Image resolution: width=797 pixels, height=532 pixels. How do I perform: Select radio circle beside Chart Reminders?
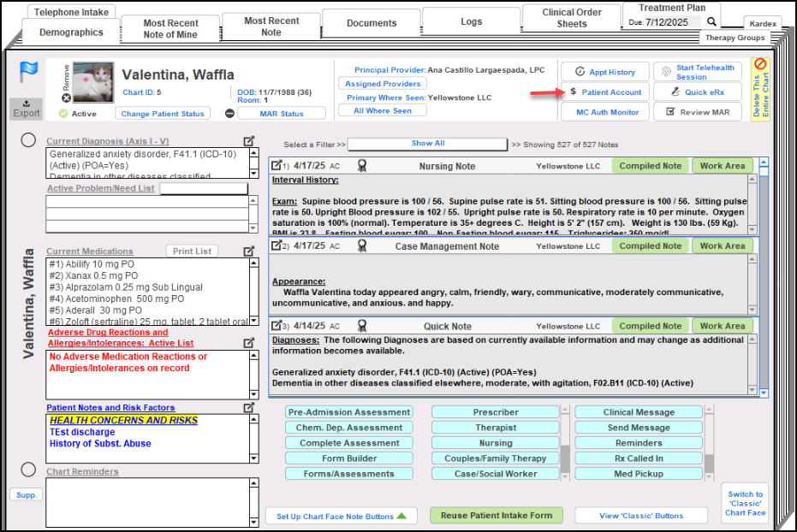point(27,470)
